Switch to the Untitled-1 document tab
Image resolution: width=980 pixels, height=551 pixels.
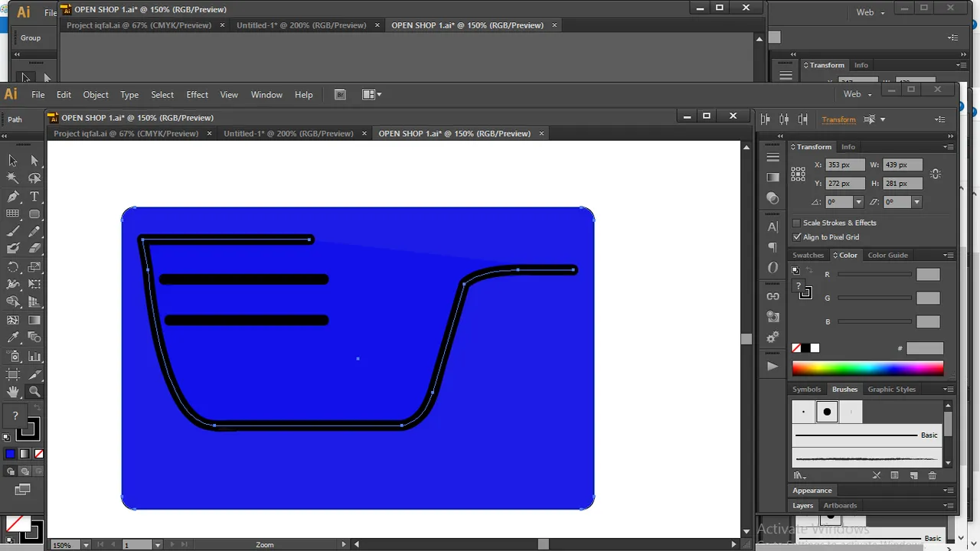point(289,133)
